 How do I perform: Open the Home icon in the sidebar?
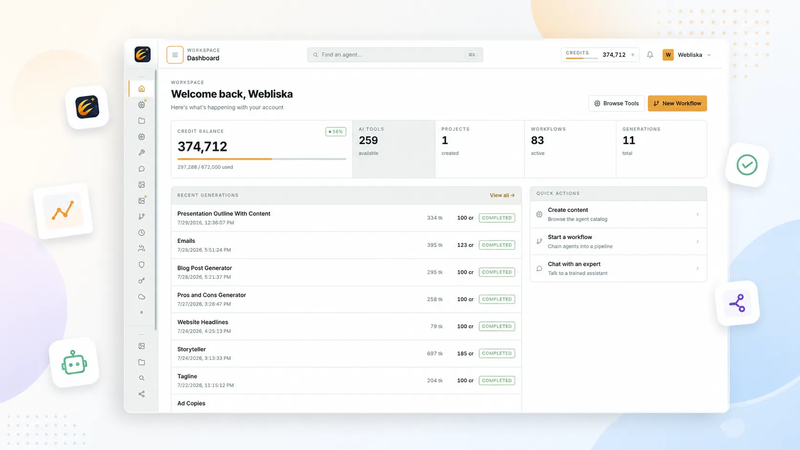pyautogui.click(x=141, y=89)
